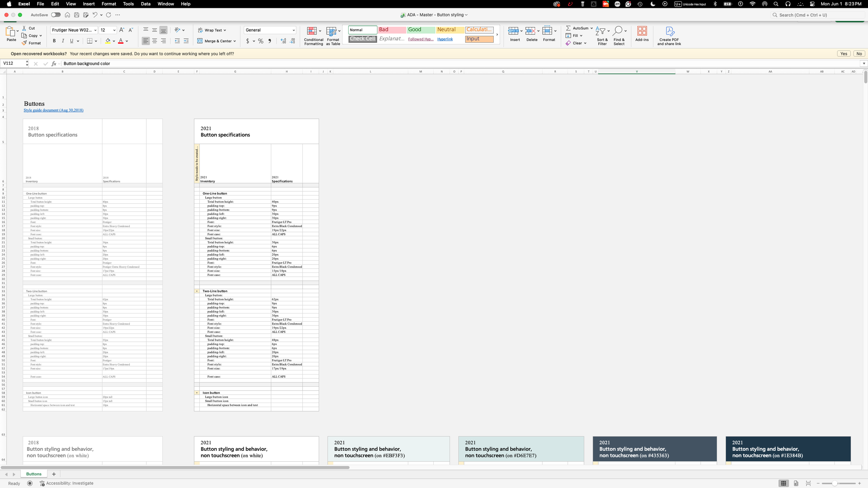Open the Data menu
The width and height of the screenshot is (868, 488).
point(145,4)
